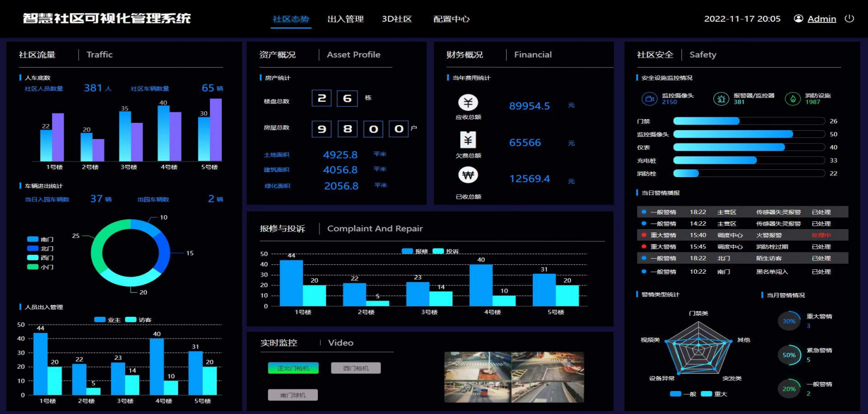Select the 18:22 北门 陌生访客 row
Image resolution: width=868 pixels, height=414 pixels.
pyautogui.click(x=742, y=258)
